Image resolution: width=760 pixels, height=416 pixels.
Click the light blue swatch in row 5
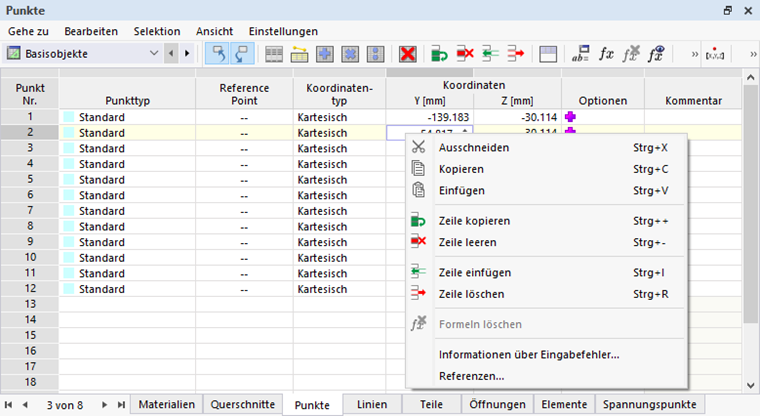69,179
